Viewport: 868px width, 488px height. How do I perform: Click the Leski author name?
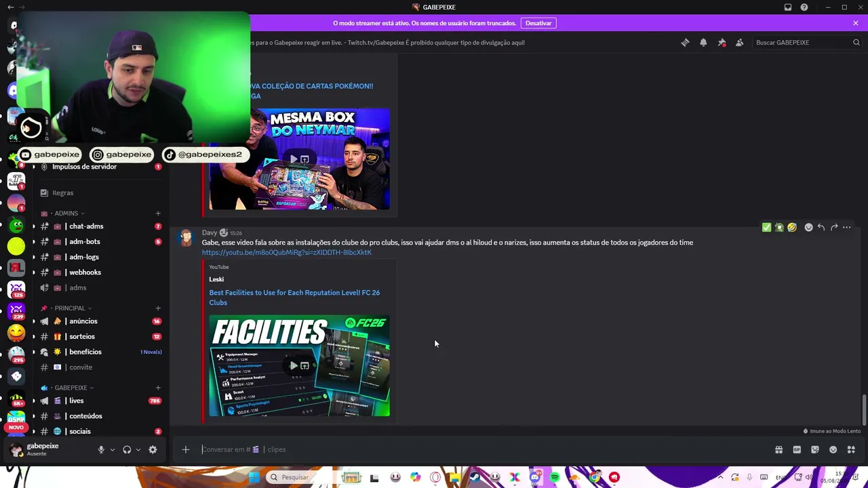pyautogui.click(x=216, y=279)
